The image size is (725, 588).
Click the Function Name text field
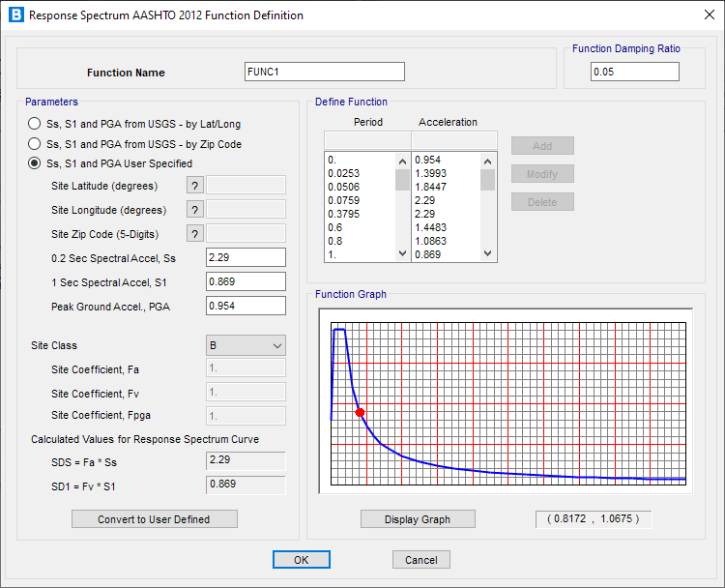tap(325, 72)
